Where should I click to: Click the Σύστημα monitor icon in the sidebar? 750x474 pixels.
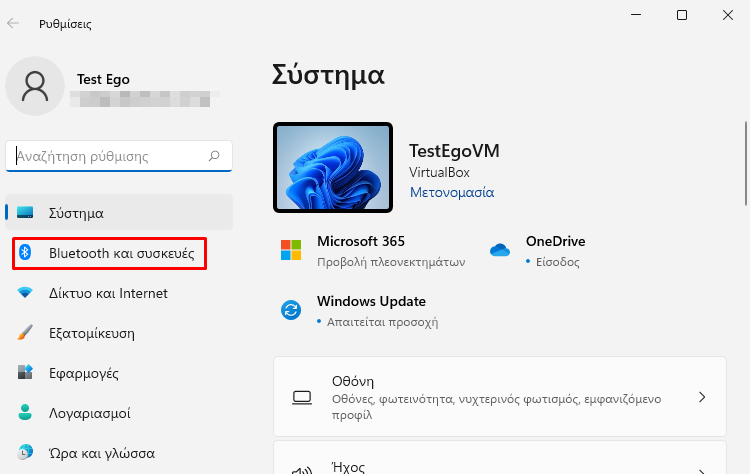tap(25, 212)
